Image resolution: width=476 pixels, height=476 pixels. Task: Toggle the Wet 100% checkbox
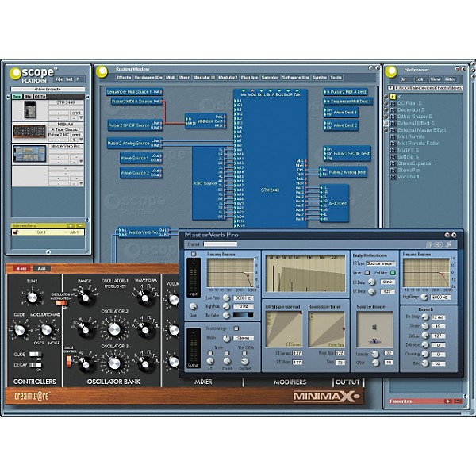[x=244, y=353]
